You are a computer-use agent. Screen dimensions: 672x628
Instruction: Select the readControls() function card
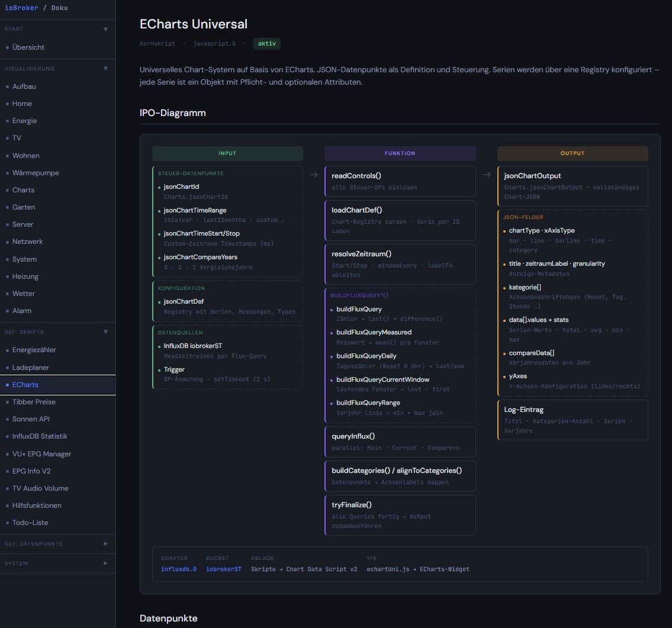pos(400,181)
